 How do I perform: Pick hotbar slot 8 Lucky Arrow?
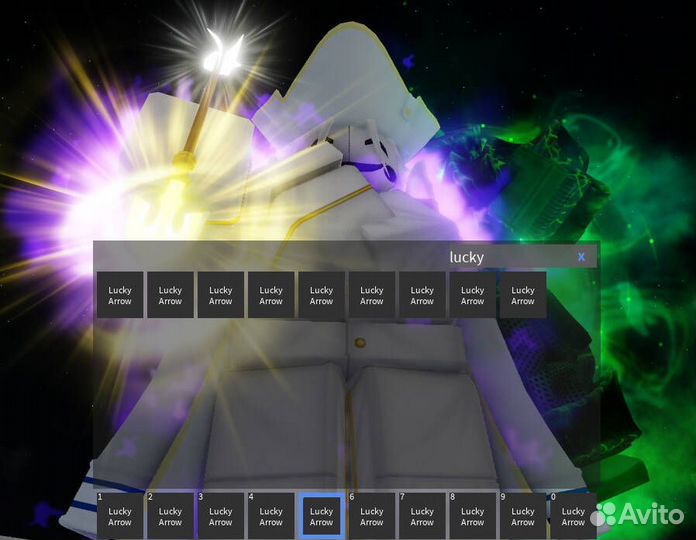click(x=472, y=516)
